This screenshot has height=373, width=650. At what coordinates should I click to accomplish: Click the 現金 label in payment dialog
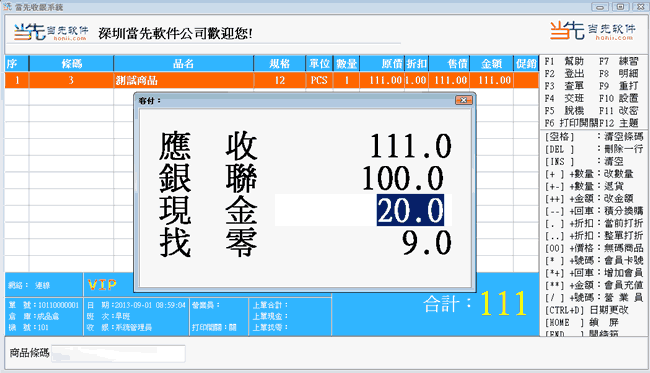[x=208, y=210]
